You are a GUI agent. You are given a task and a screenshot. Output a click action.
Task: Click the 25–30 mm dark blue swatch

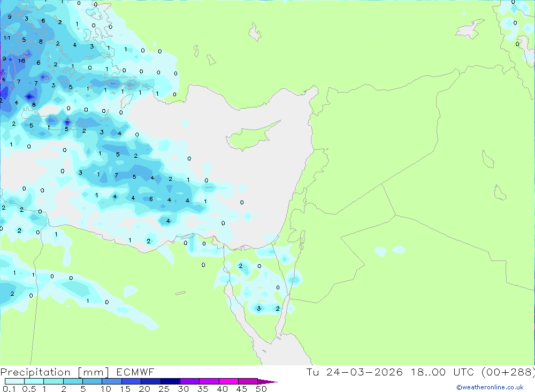click(170, 381)
